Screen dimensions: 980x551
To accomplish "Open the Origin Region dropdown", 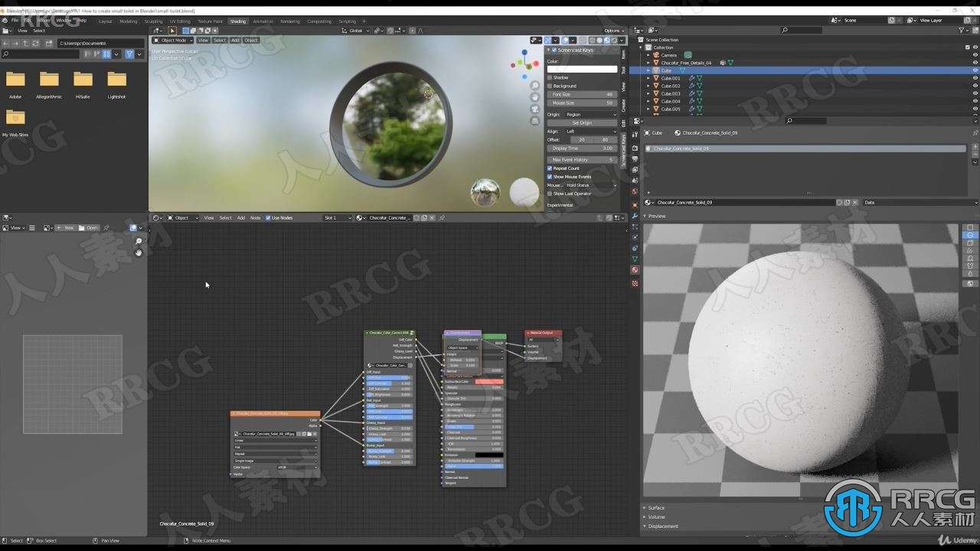I will [x=591, y=114].
